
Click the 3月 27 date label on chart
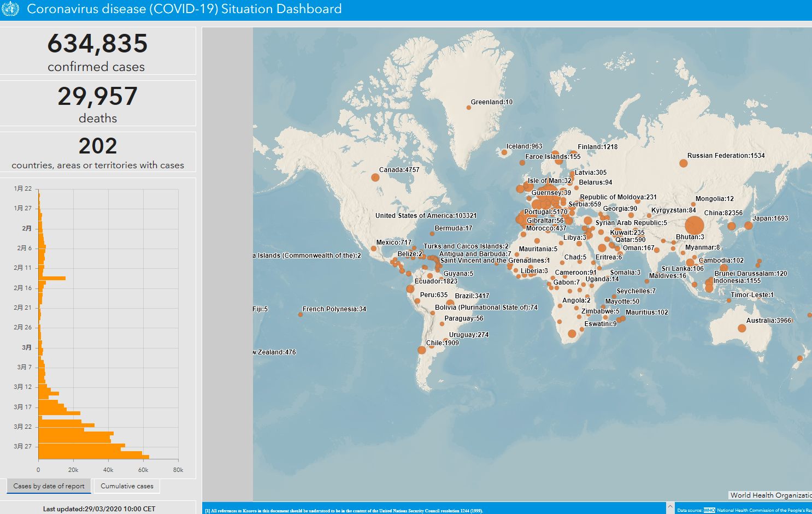pyautogui.click(x=22, y=446)
